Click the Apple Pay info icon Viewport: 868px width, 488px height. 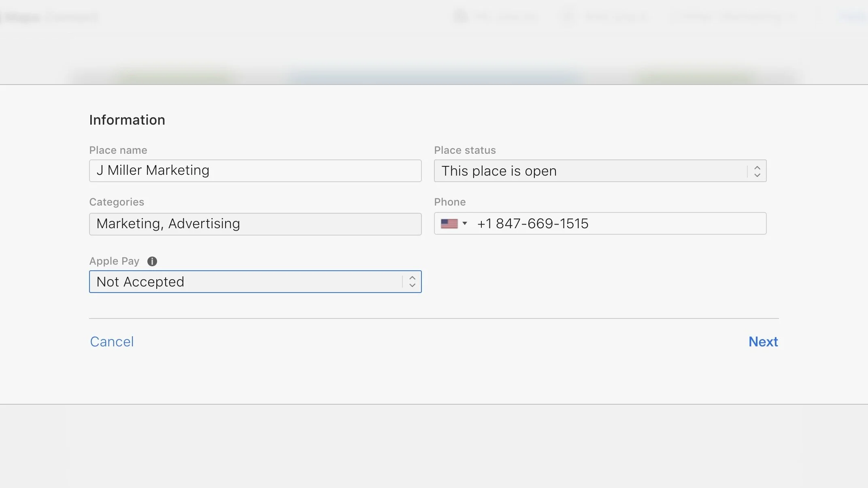pos(152,261)
